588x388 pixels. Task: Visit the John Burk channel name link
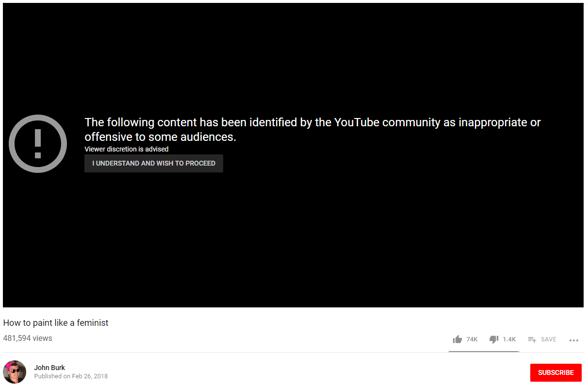pyautogui.click(x=49, y=368)
